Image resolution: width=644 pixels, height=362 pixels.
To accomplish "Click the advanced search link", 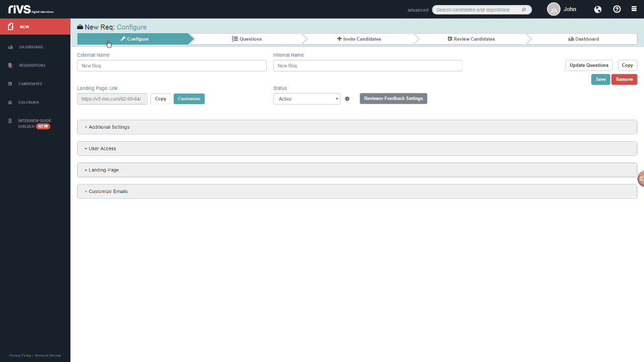I will (x=418, y=10).
